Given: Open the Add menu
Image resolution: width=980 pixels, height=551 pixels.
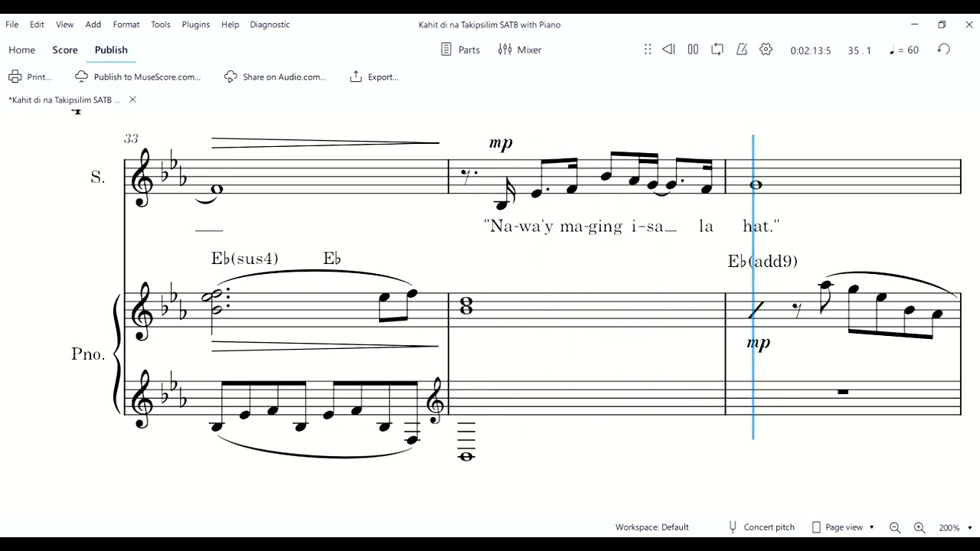Looking at the screenshot, I should (x=93, y=24).
